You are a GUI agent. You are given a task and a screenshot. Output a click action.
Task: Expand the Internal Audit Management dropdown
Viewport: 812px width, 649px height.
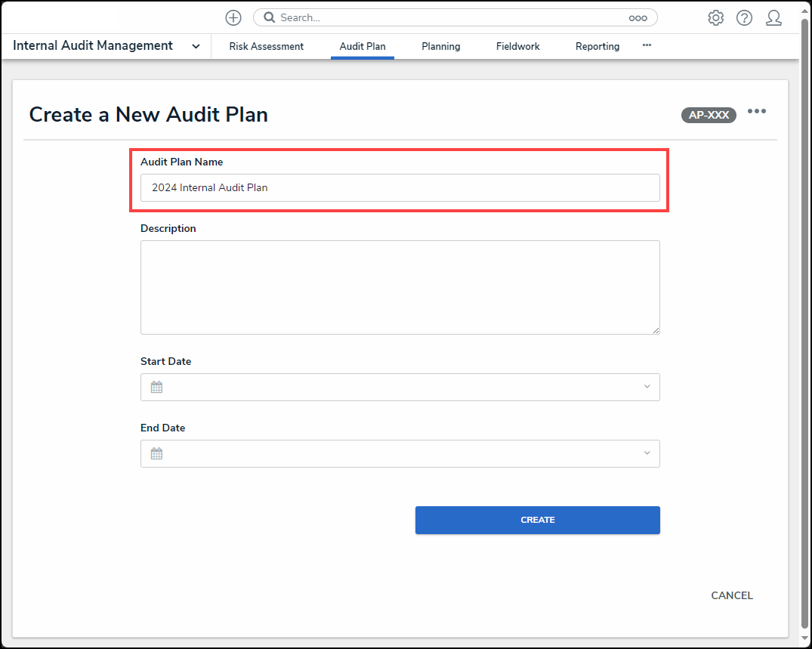click(196, 46)
